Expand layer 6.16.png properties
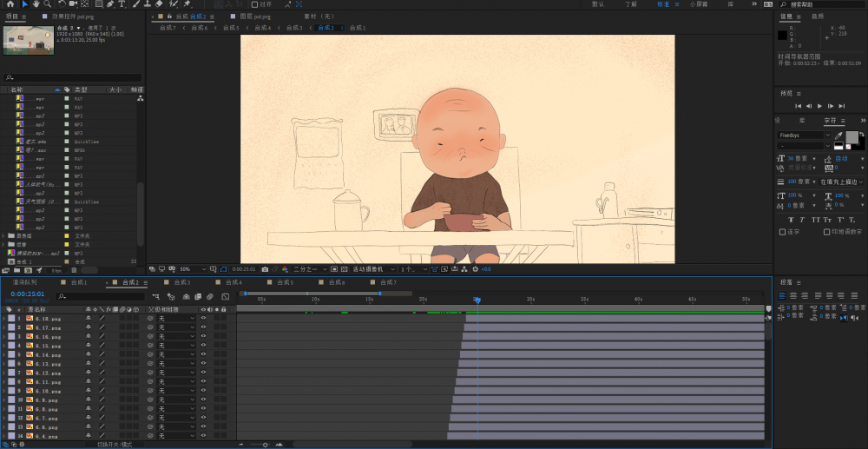This screenshot has width=868, height=449. tap(3, 337)
